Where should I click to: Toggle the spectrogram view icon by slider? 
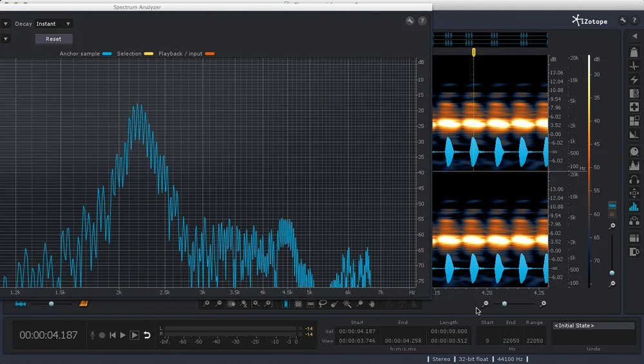(x=83, y=303)
